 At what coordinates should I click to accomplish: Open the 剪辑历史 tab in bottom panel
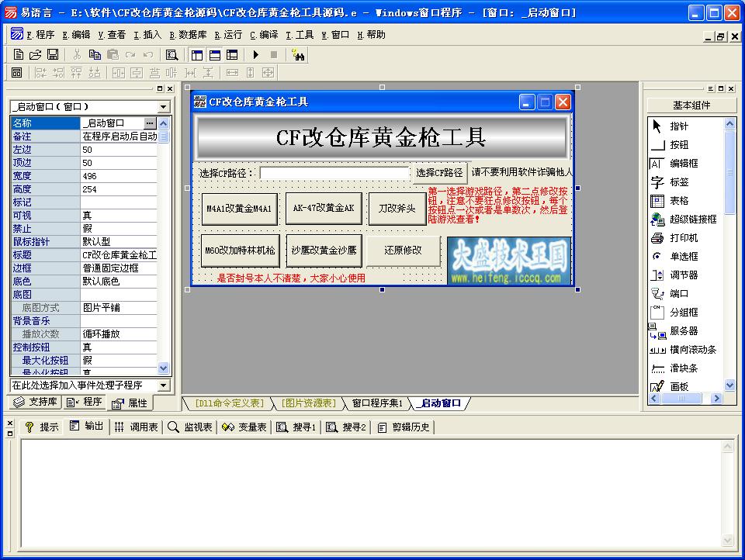point(404,427)
